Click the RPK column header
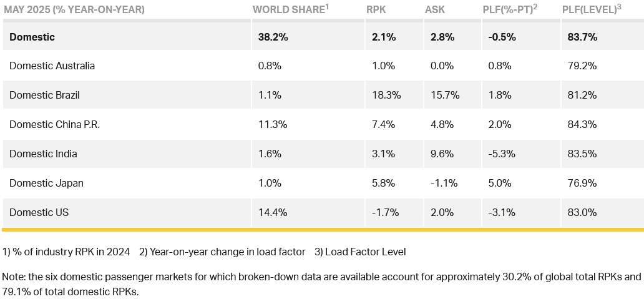The height and width of the screenshot is (299, 644). tap(376, 9)
